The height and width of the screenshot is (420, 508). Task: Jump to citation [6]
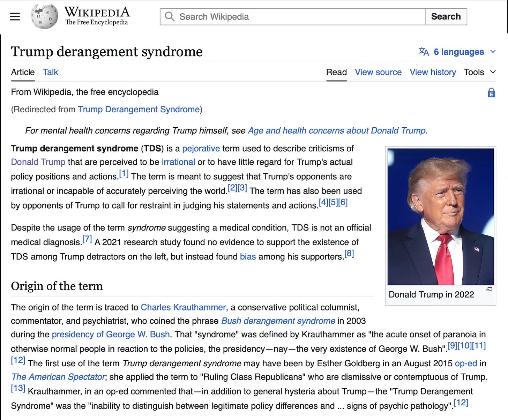[343, 202]
